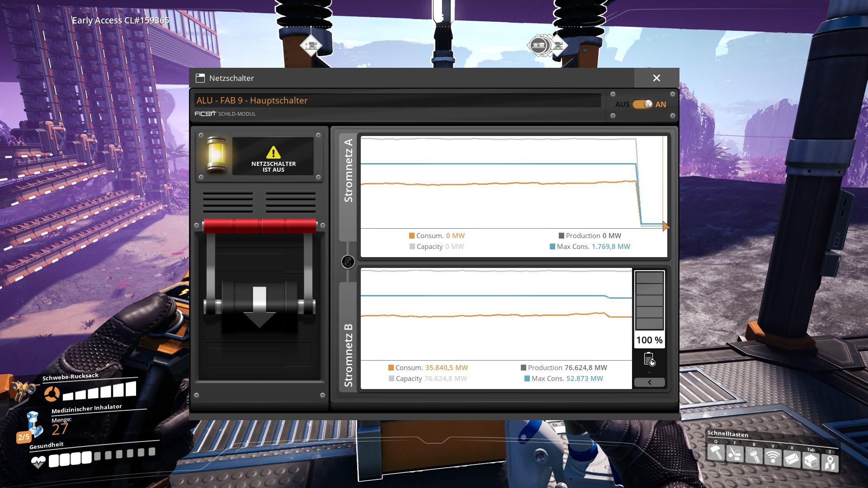Viewport: 868px width, 488px height.
Task: Click the Medizinischer Inhalator item icon
Action: pyautogui.click(x=34, y=424)
